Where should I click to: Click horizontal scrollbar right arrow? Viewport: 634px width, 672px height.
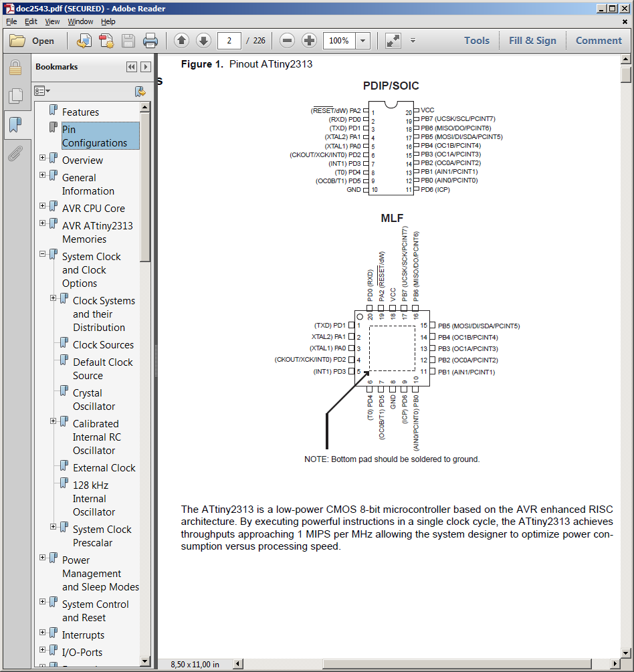[x=615, y=664]
